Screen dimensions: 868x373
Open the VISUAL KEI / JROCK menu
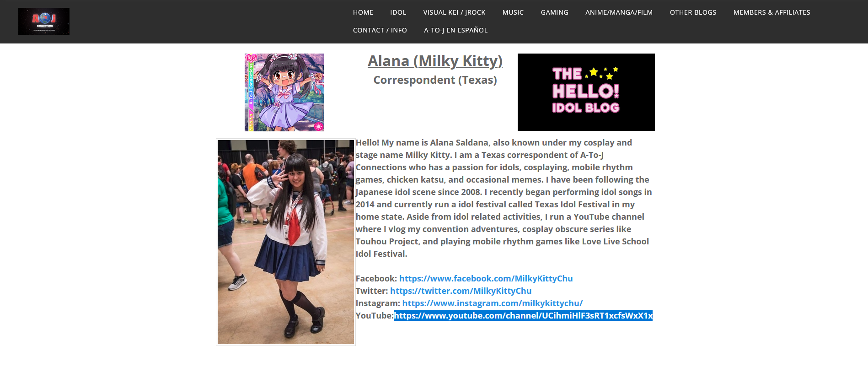454,12
